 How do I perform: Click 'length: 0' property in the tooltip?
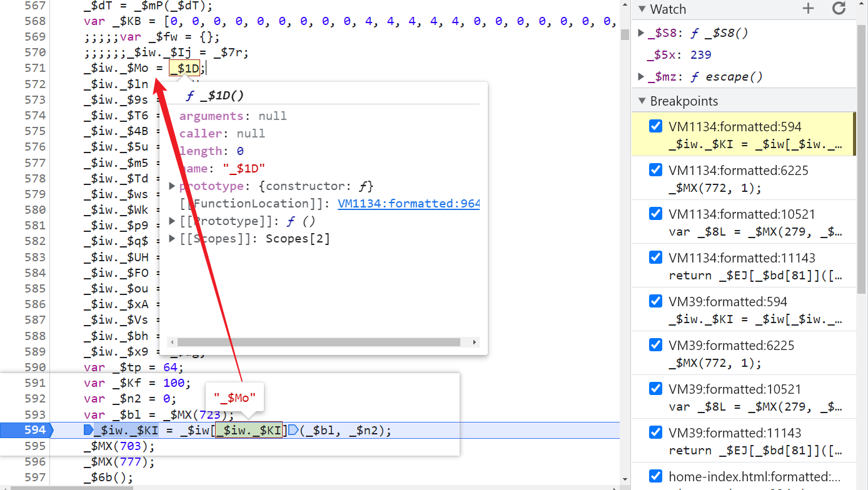click(211, 151)
